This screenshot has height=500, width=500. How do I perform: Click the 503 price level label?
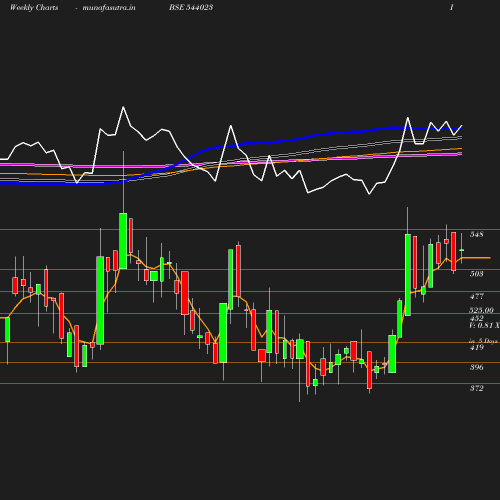coord(477,274)
